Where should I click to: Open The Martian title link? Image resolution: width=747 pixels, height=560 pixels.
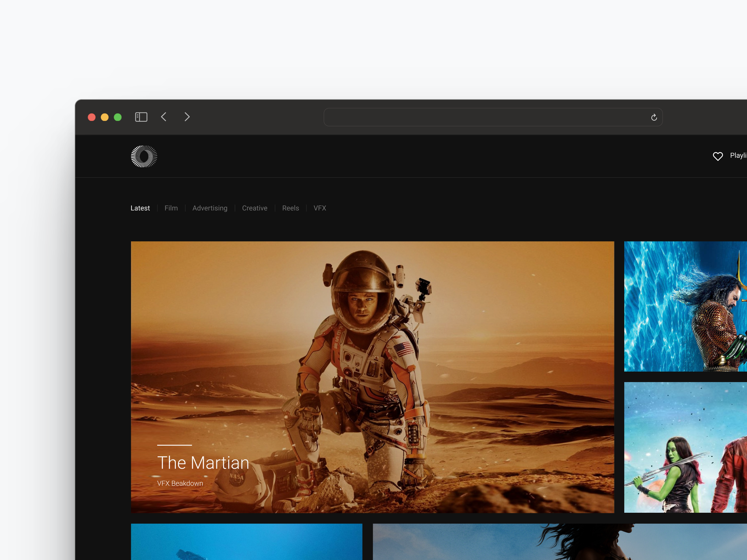coord(203,463)
